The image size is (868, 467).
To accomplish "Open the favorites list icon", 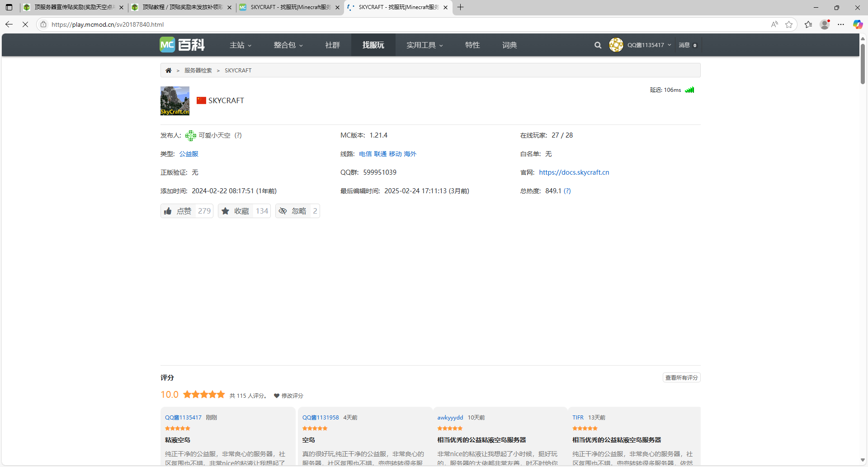I will [808, 24].
